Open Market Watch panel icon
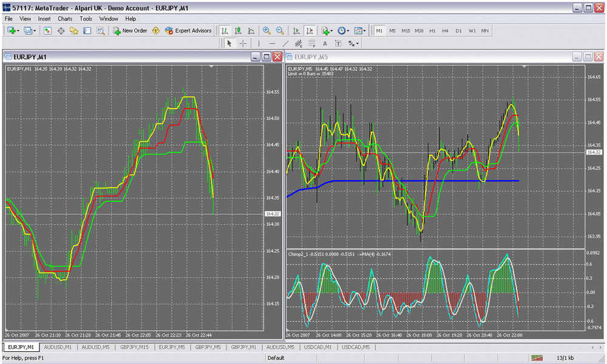The width and height of the screenshot is (607, 364). 47,30
